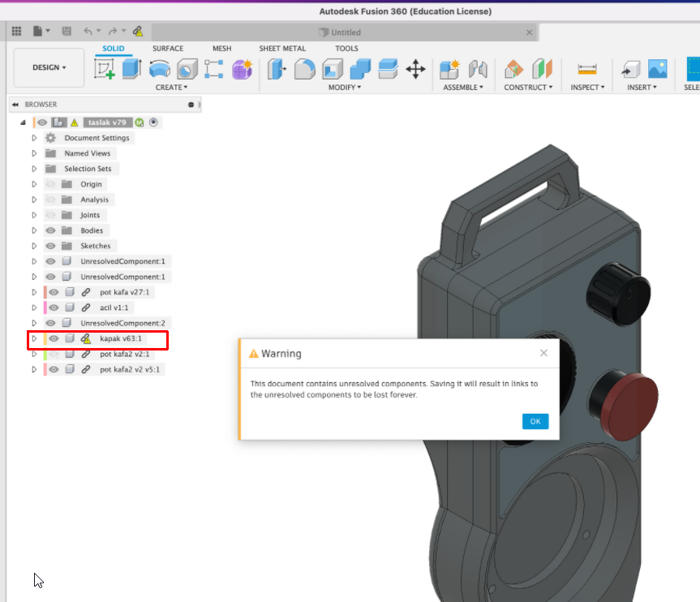700x602 pixels.
Task: Show the hidden Joints folder
Action: (50, 215)
